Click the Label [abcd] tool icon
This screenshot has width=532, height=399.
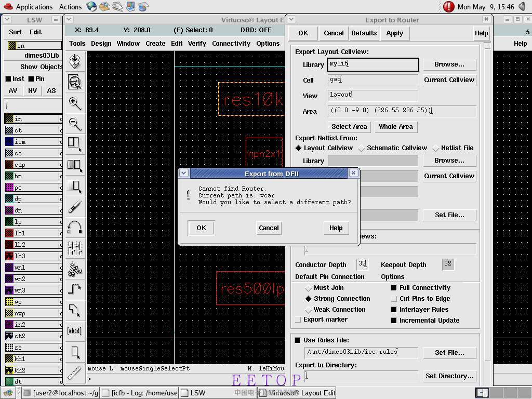click(75, 331)
